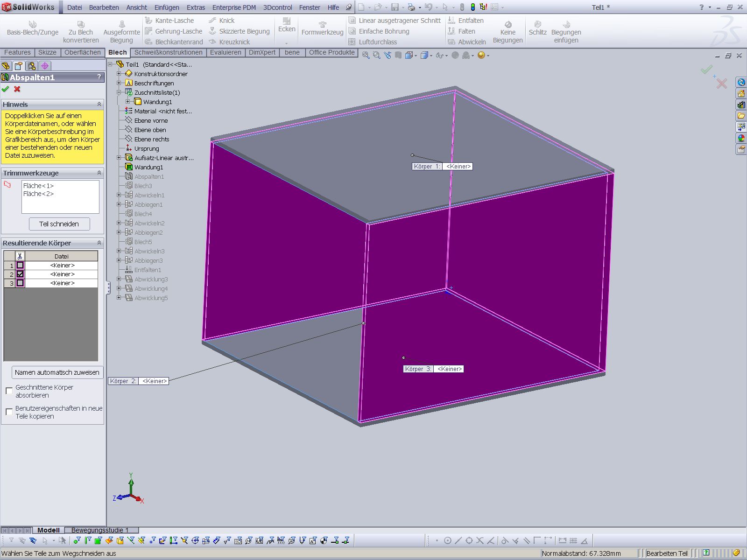747x560 pixels.
Task: Click the Schlitz tool icon
Action: pyautogui.click(x=537, y=25)
